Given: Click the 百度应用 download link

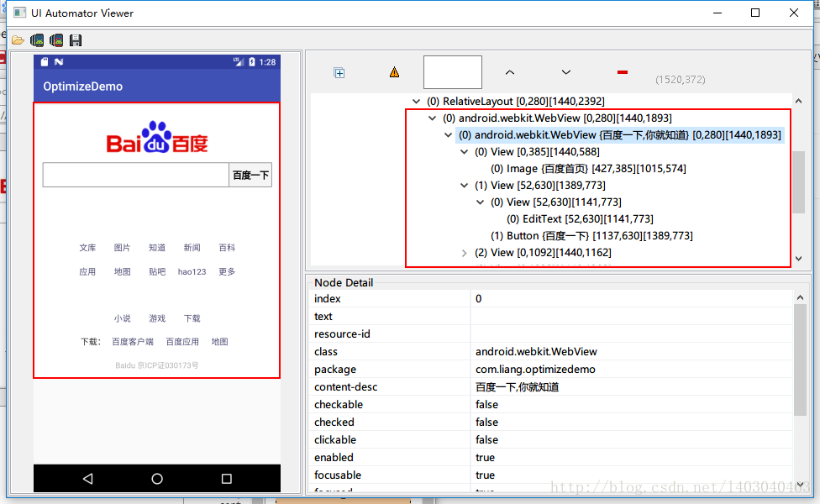Looking at the screenshot, I should [x=182, y=342].
